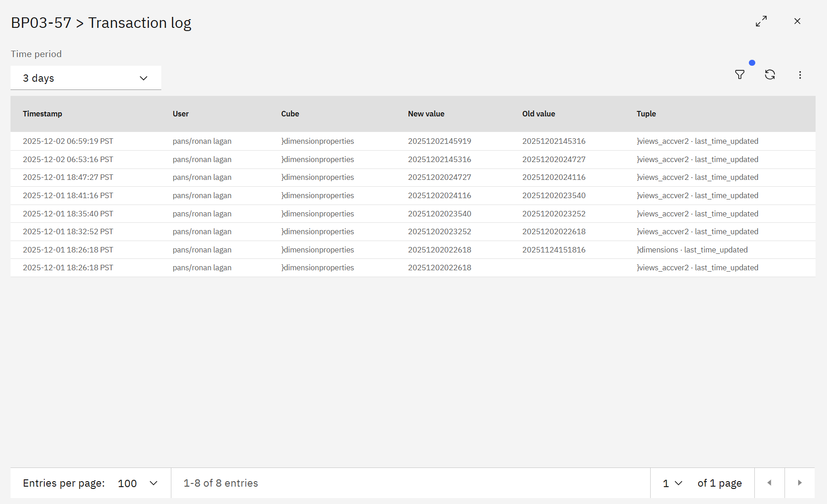Viewport: 827px width, 504px height.
Task: Open the filter options
Action: tap(740, 74)
